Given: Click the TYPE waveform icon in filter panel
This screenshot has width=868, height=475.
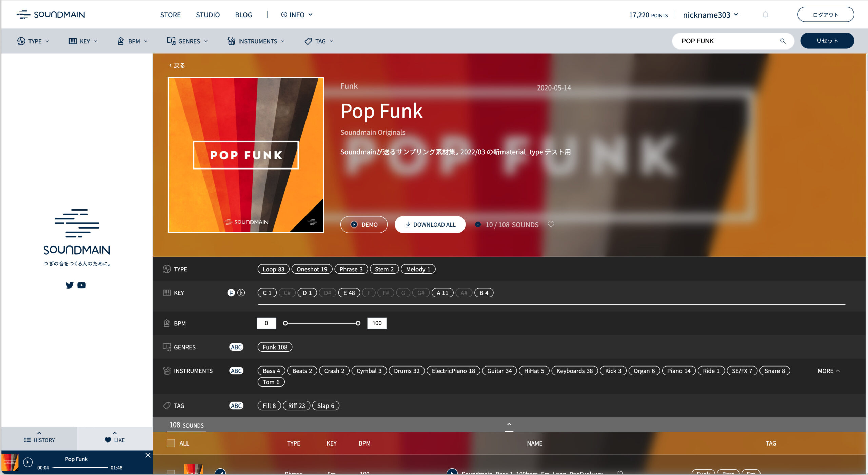Looking at the screenshot, I should click(x=166, y=269).
